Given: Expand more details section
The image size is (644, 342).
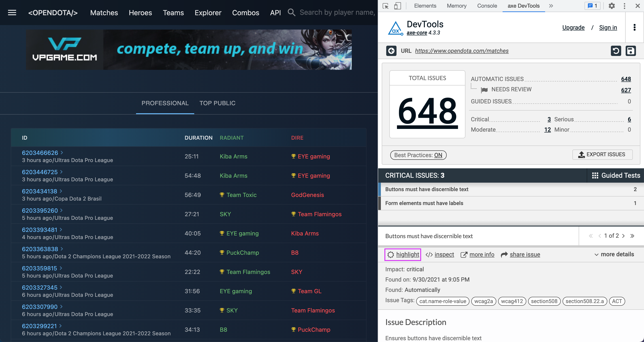Looking at the screenshot, I should (614, 254).
